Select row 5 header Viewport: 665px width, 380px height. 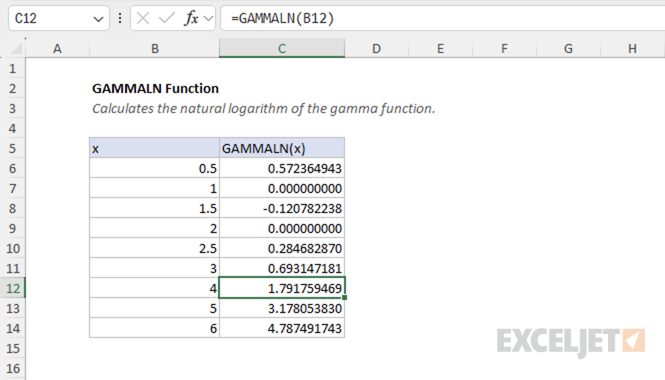point(12,148)
